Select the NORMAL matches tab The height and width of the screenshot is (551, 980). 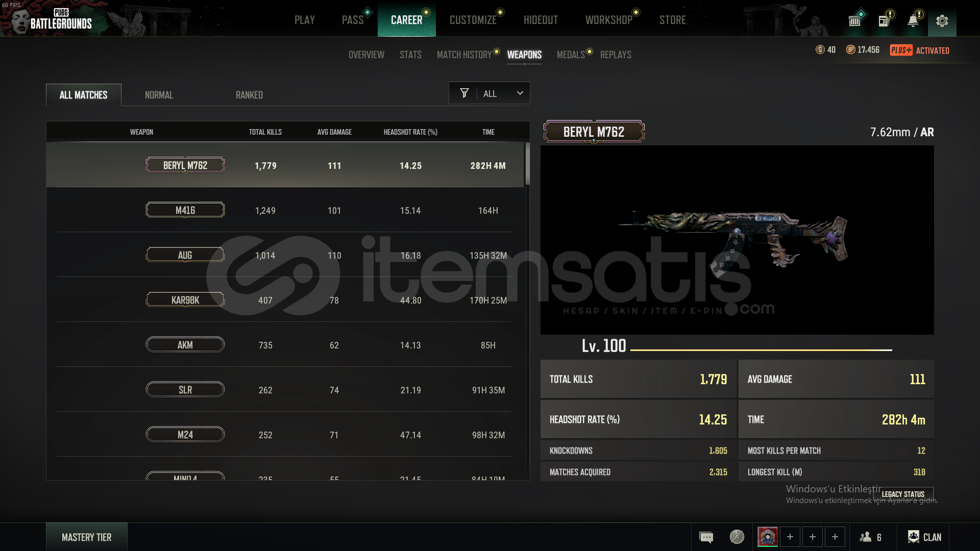[159, 95]
